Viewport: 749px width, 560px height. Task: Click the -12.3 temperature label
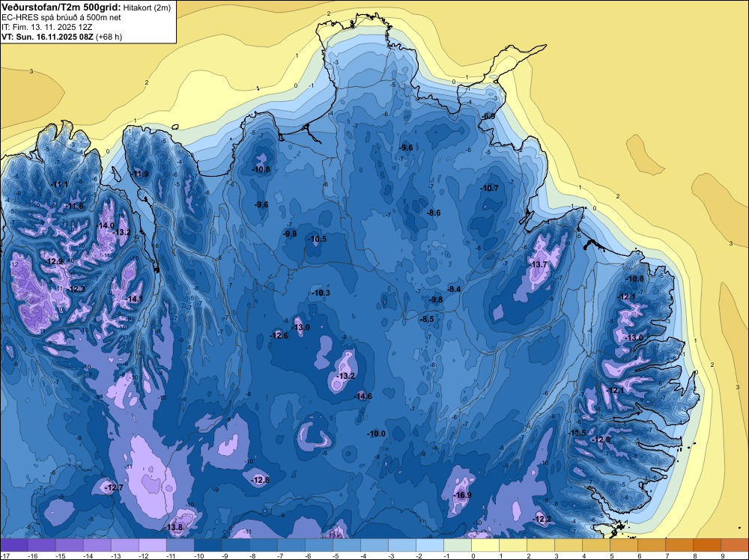point(76,289)
